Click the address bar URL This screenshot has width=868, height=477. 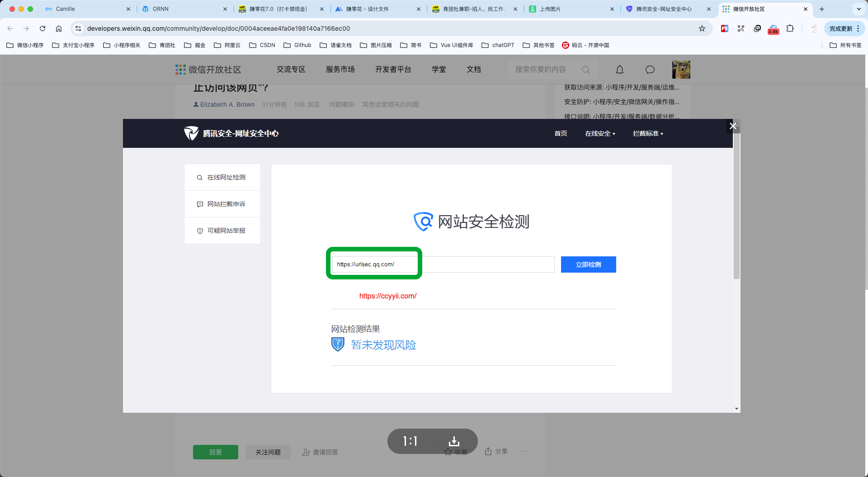tap(219, 28)
